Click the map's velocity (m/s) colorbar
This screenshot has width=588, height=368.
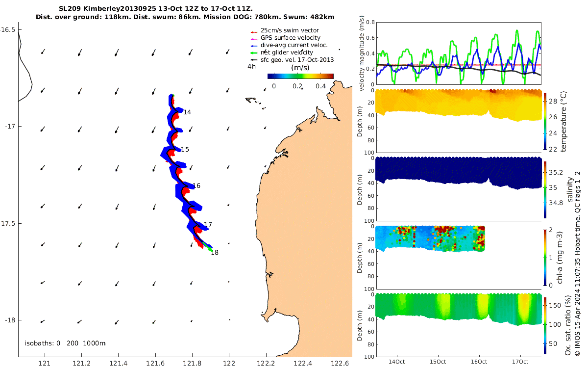click(300, 76)
